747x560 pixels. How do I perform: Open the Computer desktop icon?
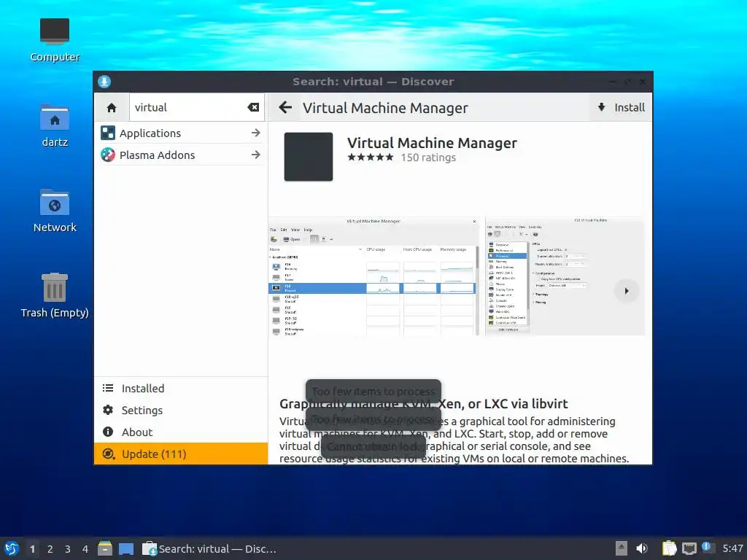pyautogui.click(x=55, y=41)
